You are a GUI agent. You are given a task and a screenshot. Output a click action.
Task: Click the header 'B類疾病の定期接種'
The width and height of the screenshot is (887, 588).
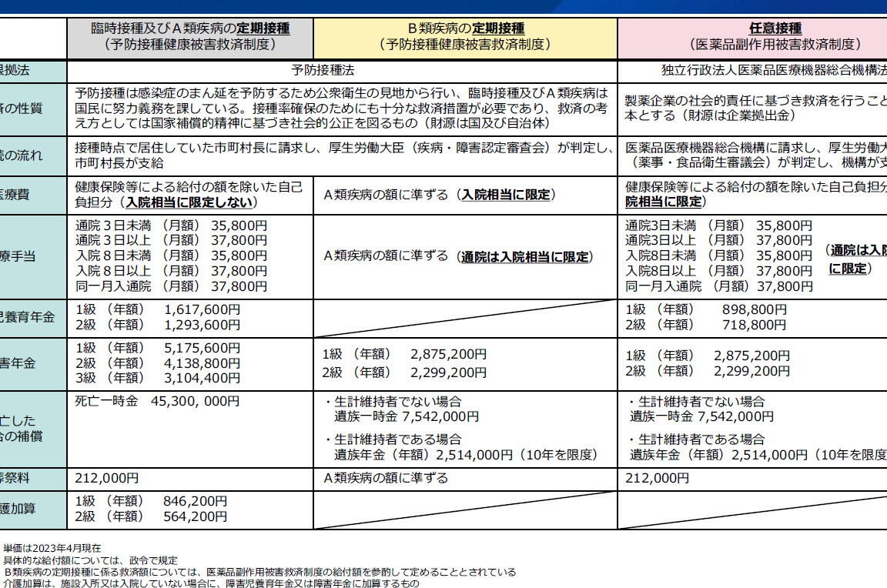point(466,28)
